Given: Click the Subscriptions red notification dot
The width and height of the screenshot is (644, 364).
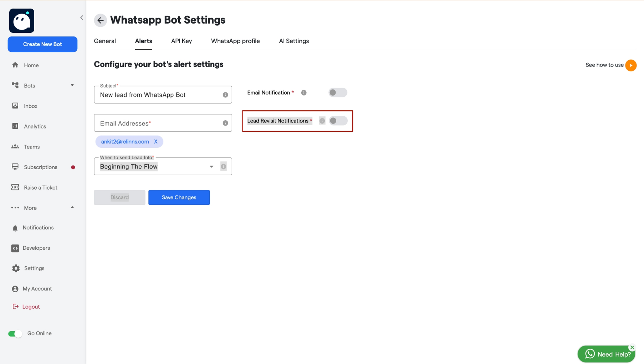Looking at the screenshot, I should [73, 167].
